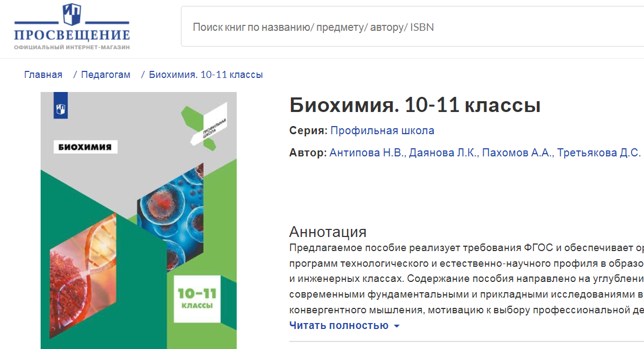Open Педагогам breadcrumb section
Viewport: 644px width, 349px height.
coord(106,75)
